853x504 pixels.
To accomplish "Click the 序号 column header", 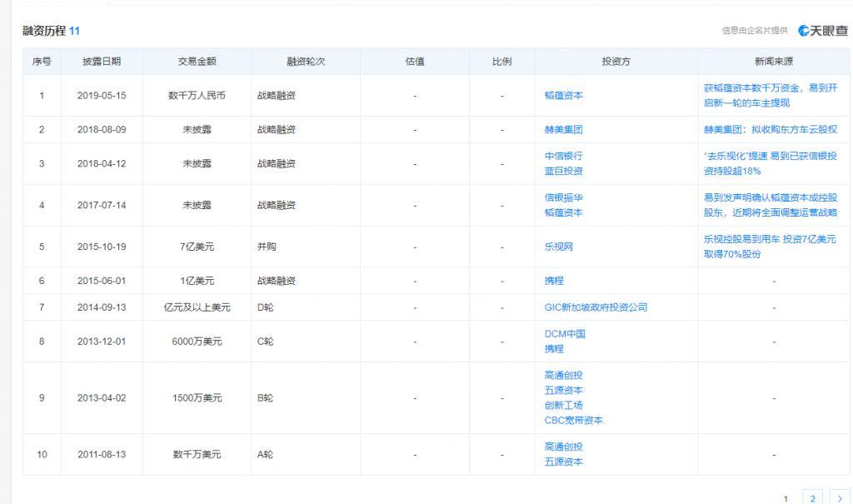I will [x=42, y=62].
